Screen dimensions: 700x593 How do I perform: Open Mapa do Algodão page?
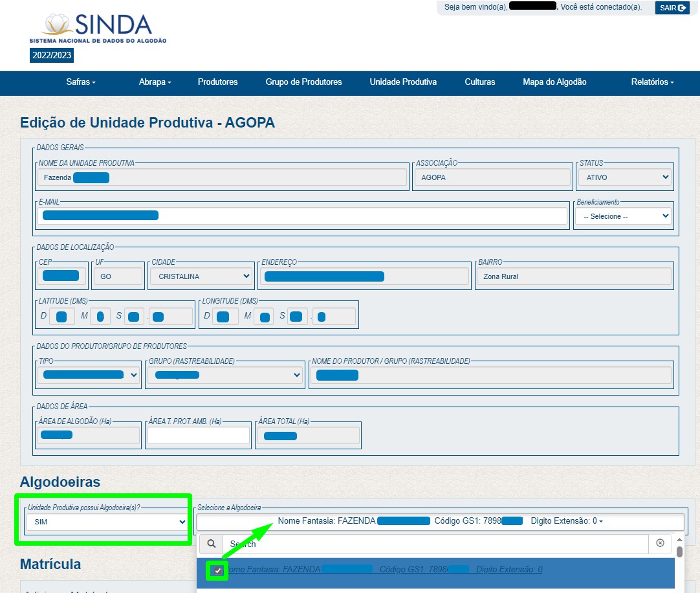tap(554, 82)
